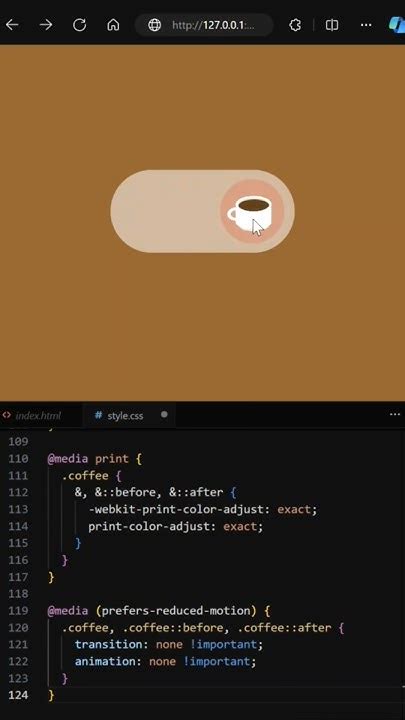The width and height of the screenshot is (405, 720).
Task: Click the address bar showing 127.0.0.1
Action: [213, 25]
